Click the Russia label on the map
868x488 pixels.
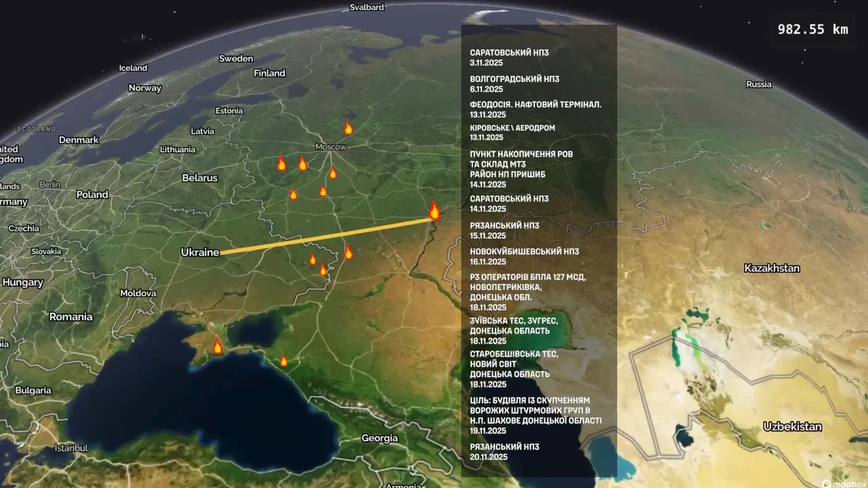(759, 85)
